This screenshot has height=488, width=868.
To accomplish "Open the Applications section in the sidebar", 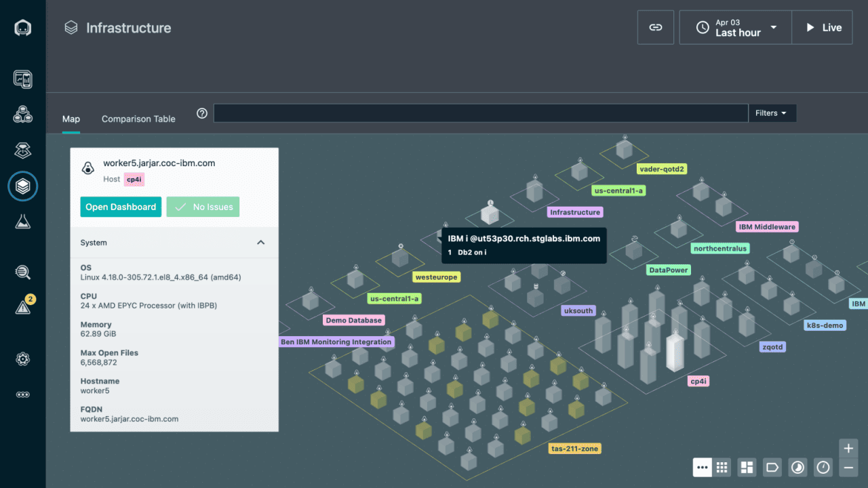I will pos(23,114).
